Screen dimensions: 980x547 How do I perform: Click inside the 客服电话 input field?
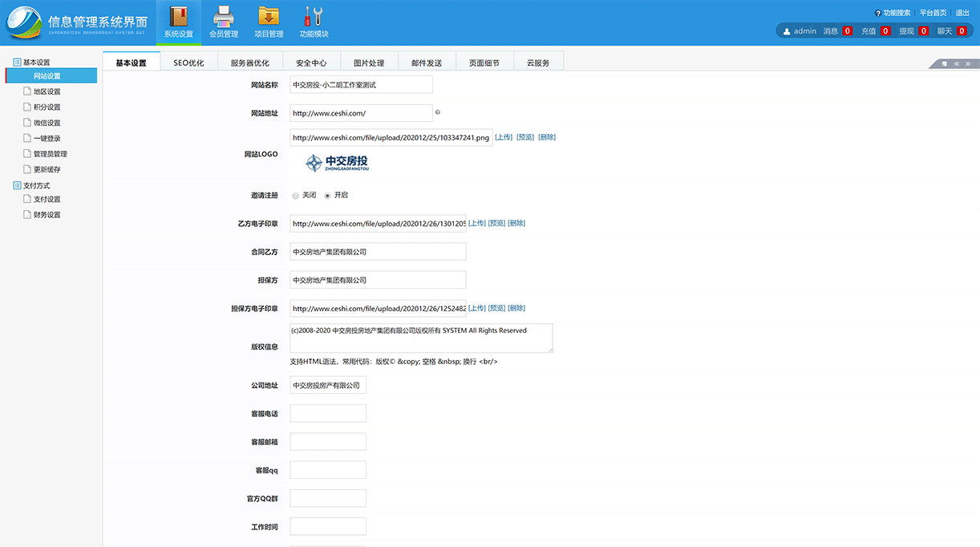pyautogui.click(x=327, y=412)
